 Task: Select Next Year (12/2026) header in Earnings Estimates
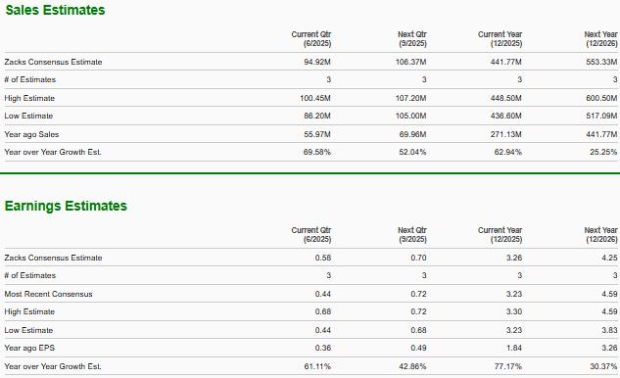(601, 234)
